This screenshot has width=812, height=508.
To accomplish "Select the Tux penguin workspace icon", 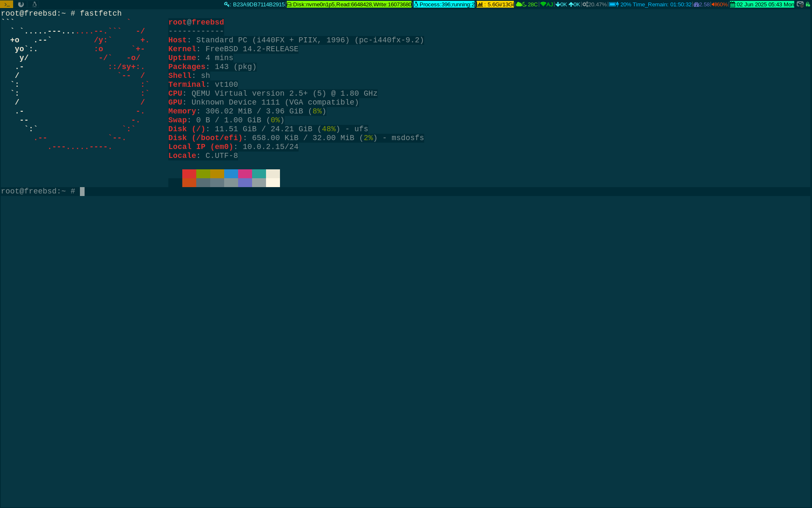I will click(x=35, y=4).
